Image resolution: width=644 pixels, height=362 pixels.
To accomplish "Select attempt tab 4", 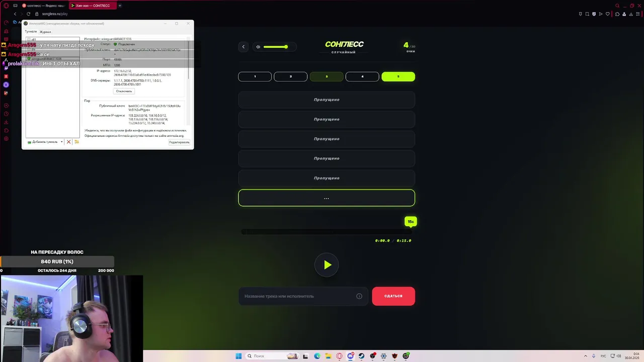I will pyautogui.click(x=362, y=76).
